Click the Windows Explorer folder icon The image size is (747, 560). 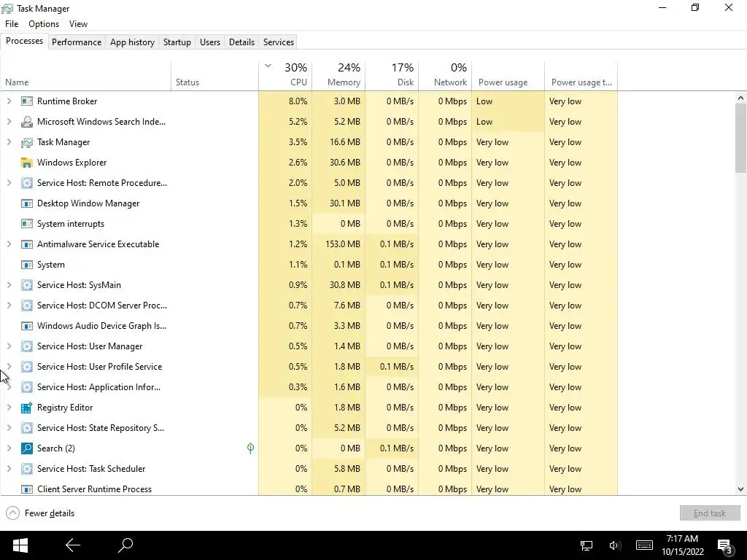click(27, 163)
